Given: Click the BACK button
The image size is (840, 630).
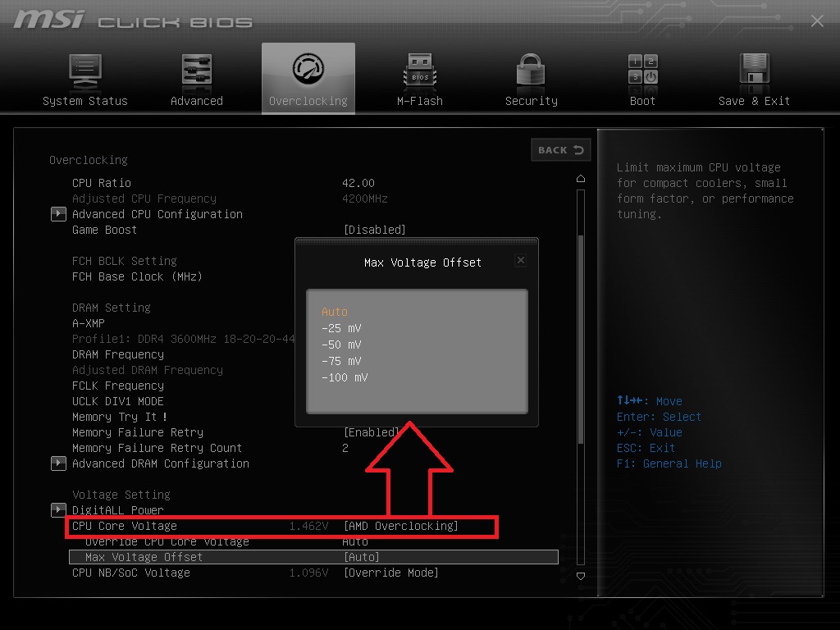Looking at the screenshot, I should 560,150.
